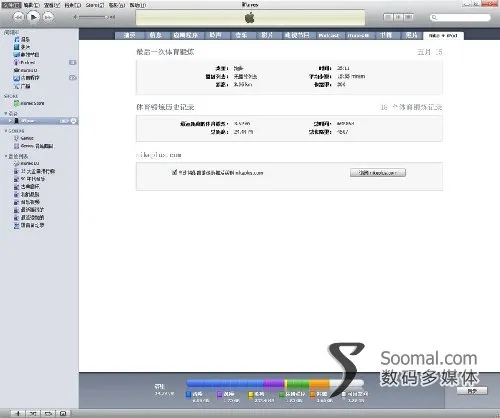The image size is (500, 418).
Task: Open 广播 radio in the sidebar
Action: [x=22, y=86]
